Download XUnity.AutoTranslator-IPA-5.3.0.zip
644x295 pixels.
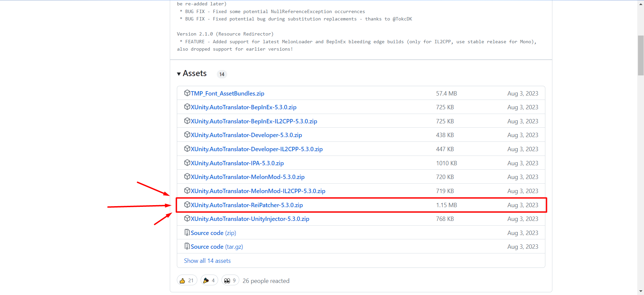point(237,163)
